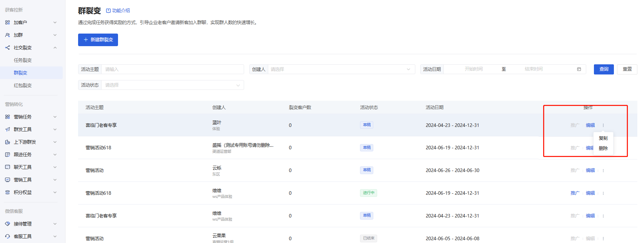Open the 创建人 dropdown

341,69
